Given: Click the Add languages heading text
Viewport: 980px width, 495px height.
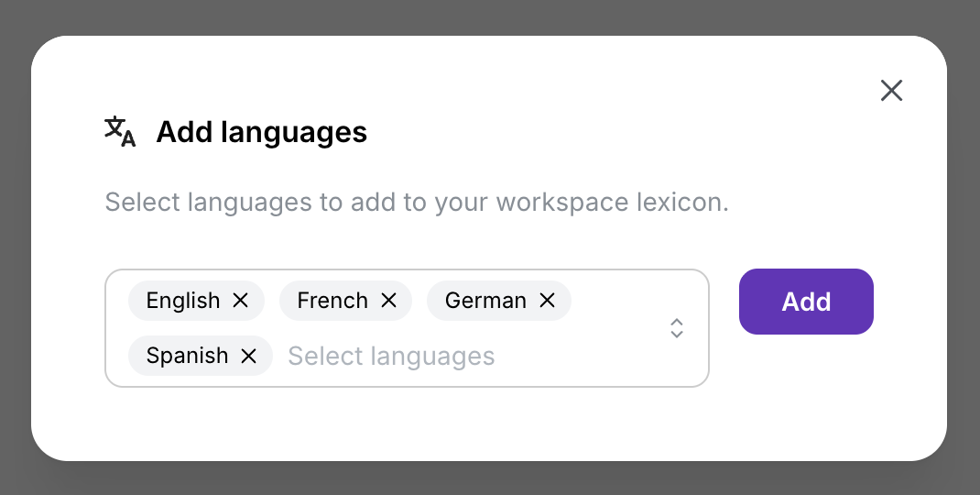Looking at the screenshot, I should click(x=261, y=132).
